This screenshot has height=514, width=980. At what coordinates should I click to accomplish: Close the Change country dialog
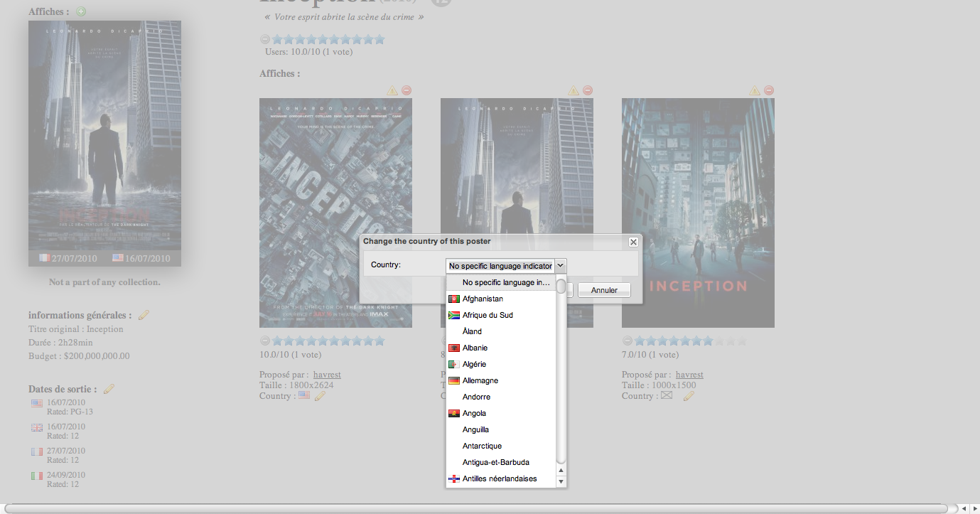634,242
